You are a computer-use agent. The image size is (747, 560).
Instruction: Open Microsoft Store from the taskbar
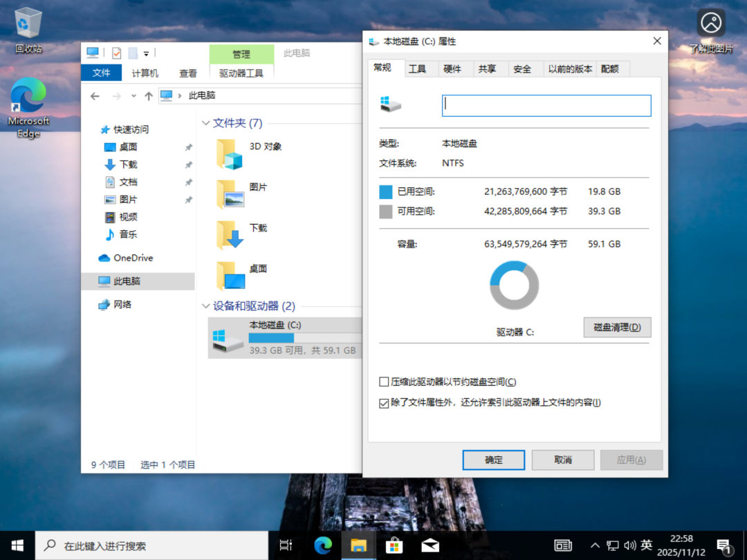click(x=394, y=545)
